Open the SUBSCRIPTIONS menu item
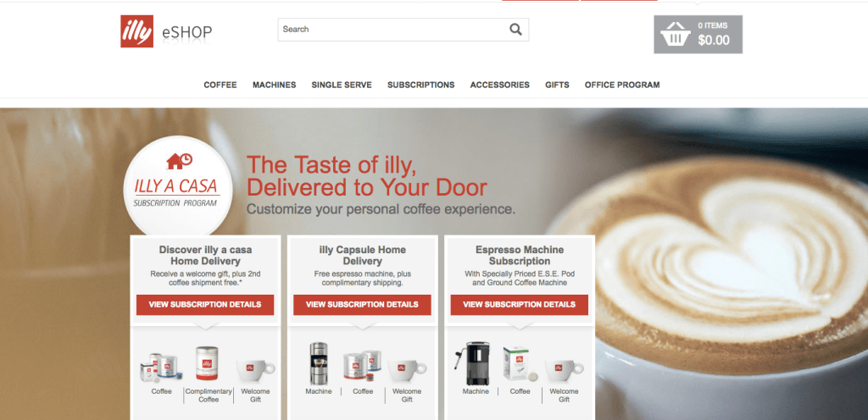The width and height of the screenshot is (868, 420). pos(420,86)
